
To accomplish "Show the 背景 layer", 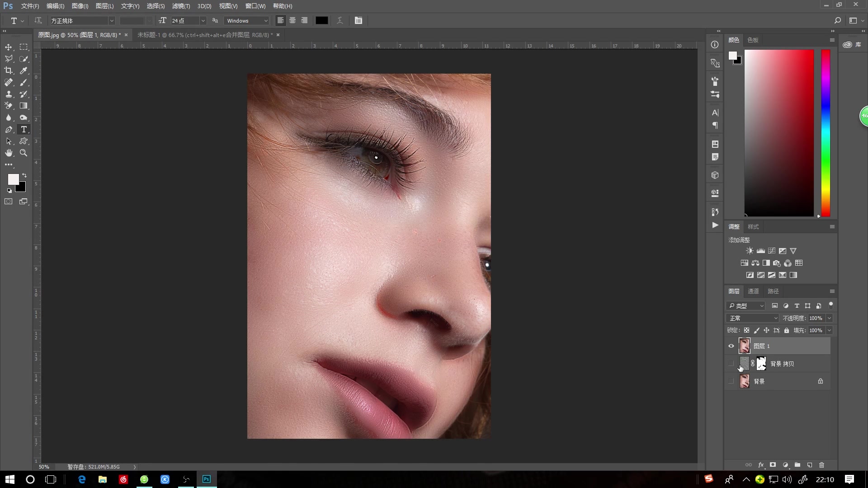I will (731, 381).
